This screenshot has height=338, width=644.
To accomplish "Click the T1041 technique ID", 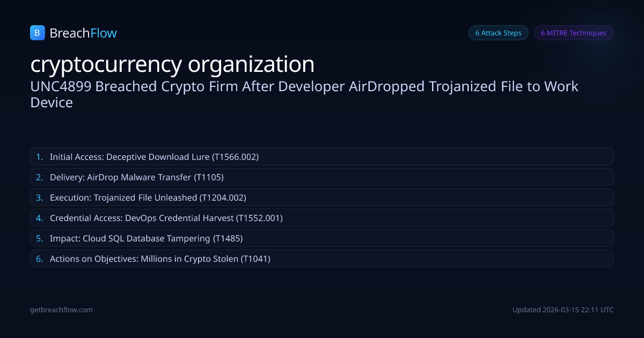I will (x=255, y=259).
